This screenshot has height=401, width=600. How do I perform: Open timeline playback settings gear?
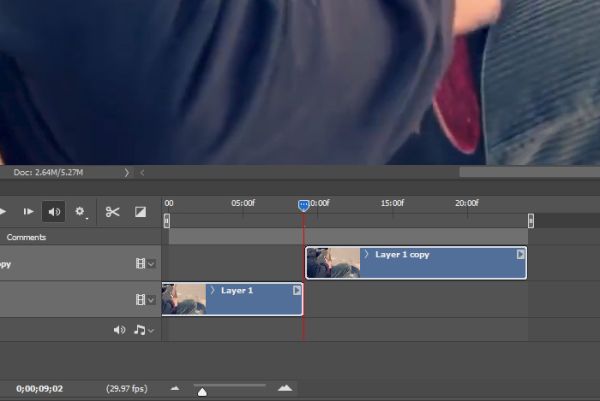pyautogui.click(x=80, y=211)
